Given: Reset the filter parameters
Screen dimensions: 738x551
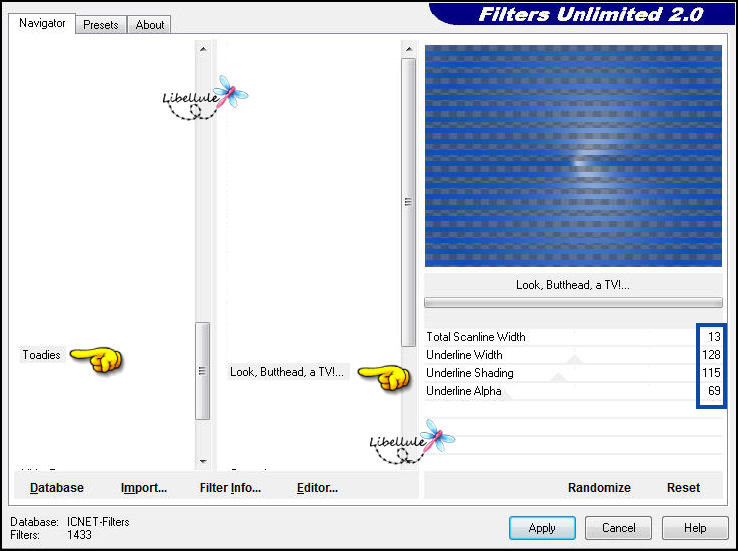Looking at the screenshot, I should [x=683, y=487].
